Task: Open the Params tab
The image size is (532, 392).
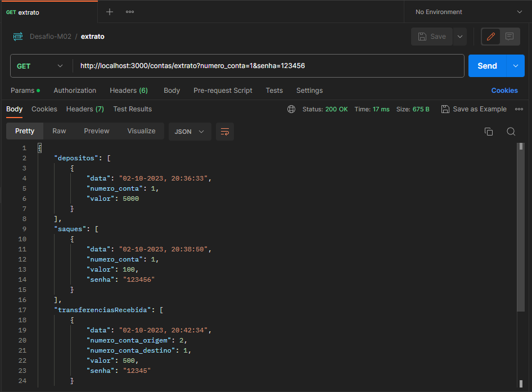Action: pos(25,91)
